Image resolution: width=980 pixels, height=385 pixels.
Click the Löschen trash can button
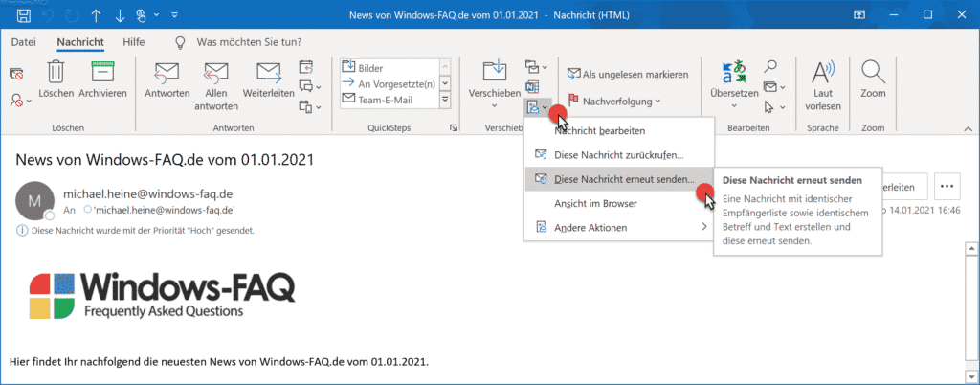56,80
